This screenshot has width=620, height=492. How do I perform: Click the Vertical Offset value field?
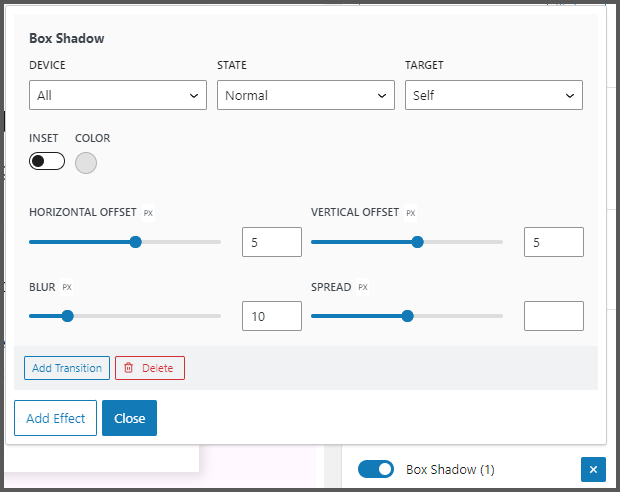click(553, 242)
